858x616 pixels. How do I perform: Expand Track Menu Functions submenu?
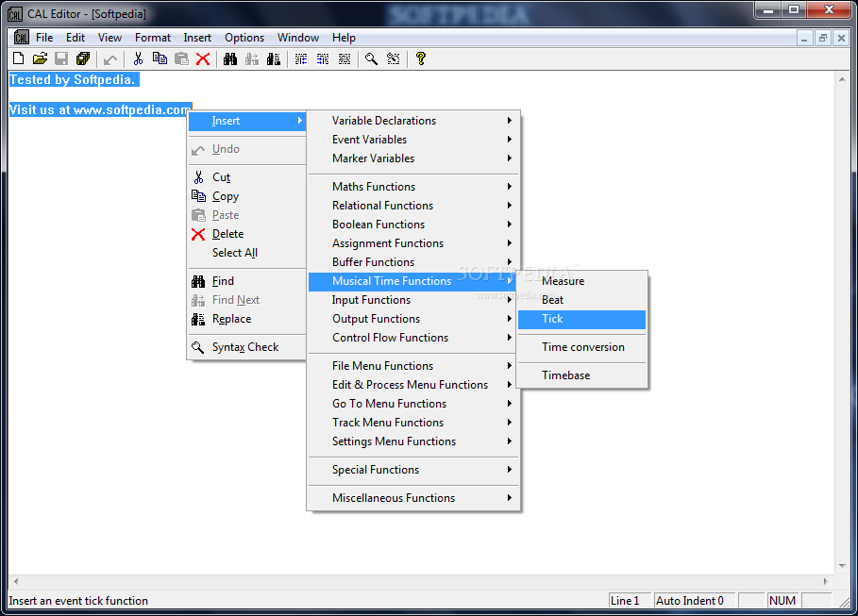coord(413,423)
